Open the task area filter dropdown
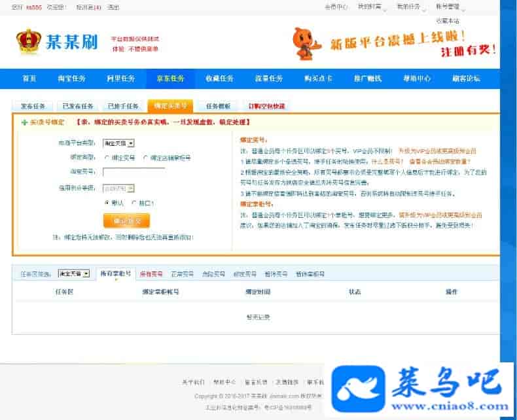 tap(73, 273)
